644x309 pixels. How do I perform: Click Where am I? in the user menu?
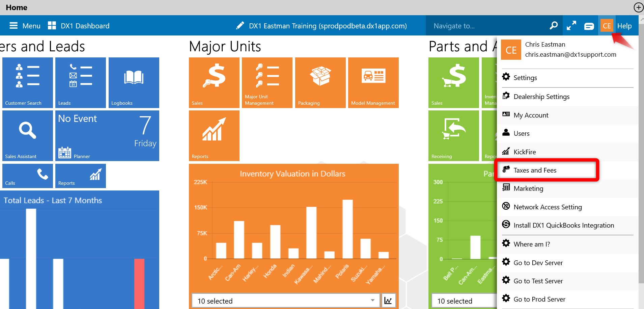coord(567,244)
